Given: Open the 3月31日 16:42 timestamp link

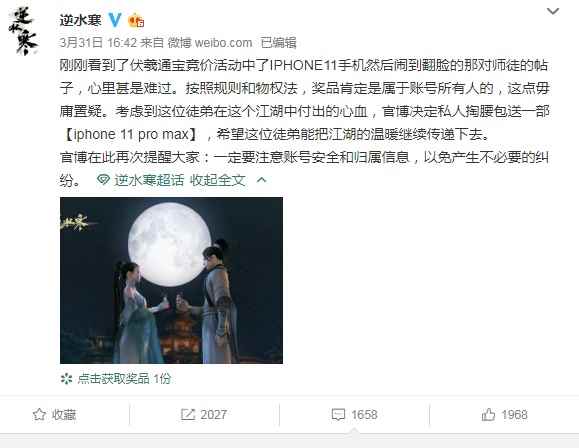Looking at the screenshot, I should pyautogui.click(x=98, y=43).
